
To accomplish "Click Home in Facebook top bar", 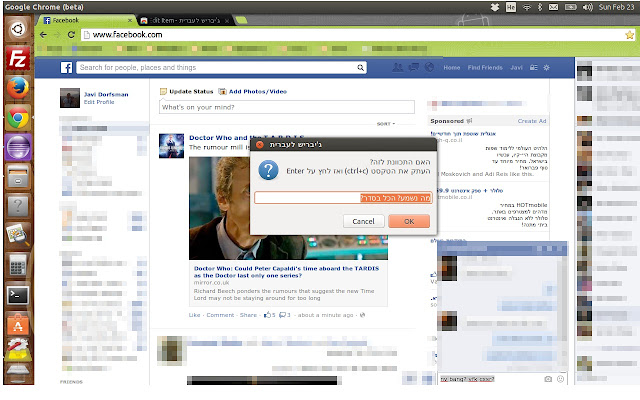I will point(451,68).
